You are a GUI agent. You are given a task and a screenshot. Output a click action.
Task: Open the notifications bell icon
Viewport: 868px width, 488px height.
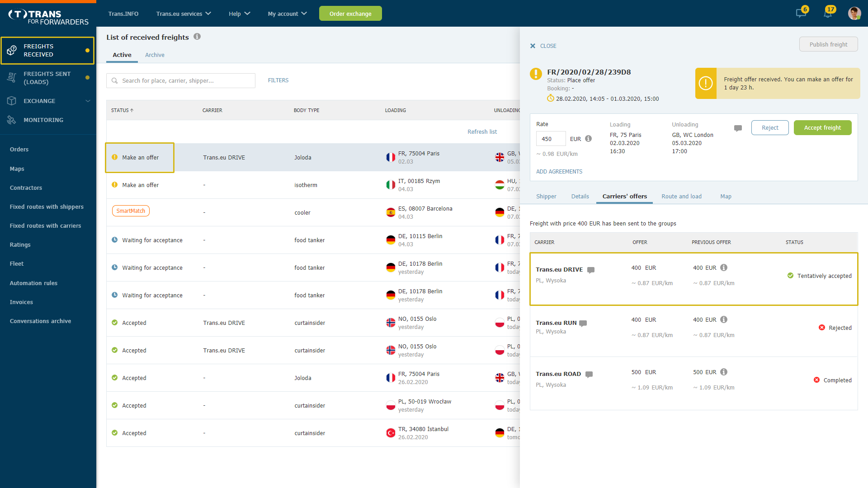(827, 14)
